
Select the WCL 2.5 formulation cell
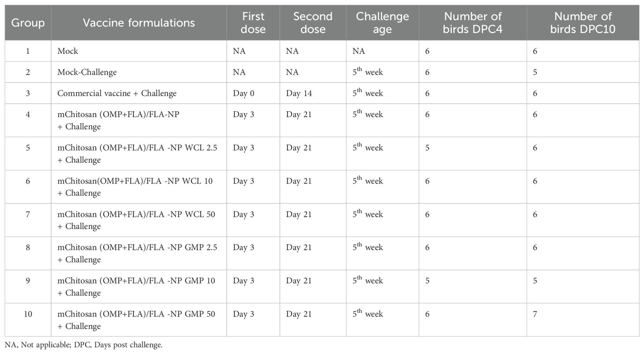137,154
